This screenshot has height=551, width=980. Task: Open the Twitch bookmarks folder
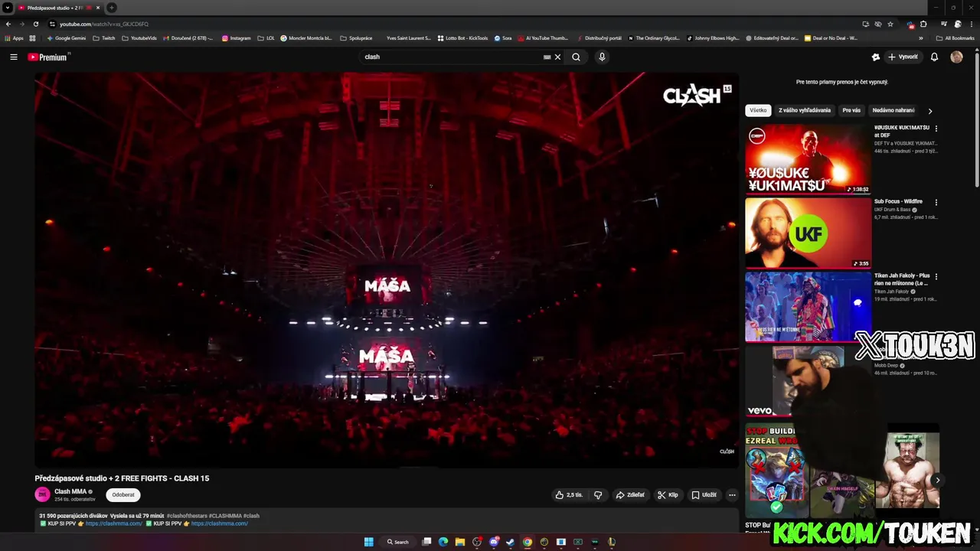(103, 37)
